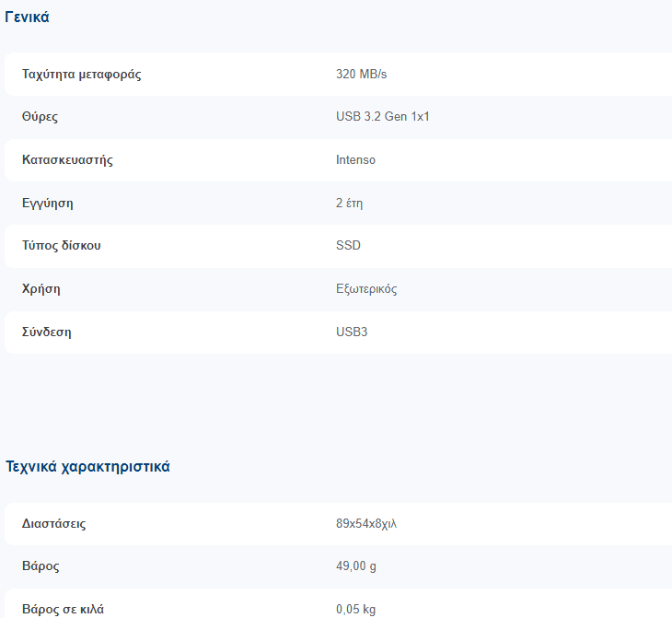Viewport: 672px width, 618px height.
Task: Click the '49,00 g' weight value
Action: coord(356,566)
